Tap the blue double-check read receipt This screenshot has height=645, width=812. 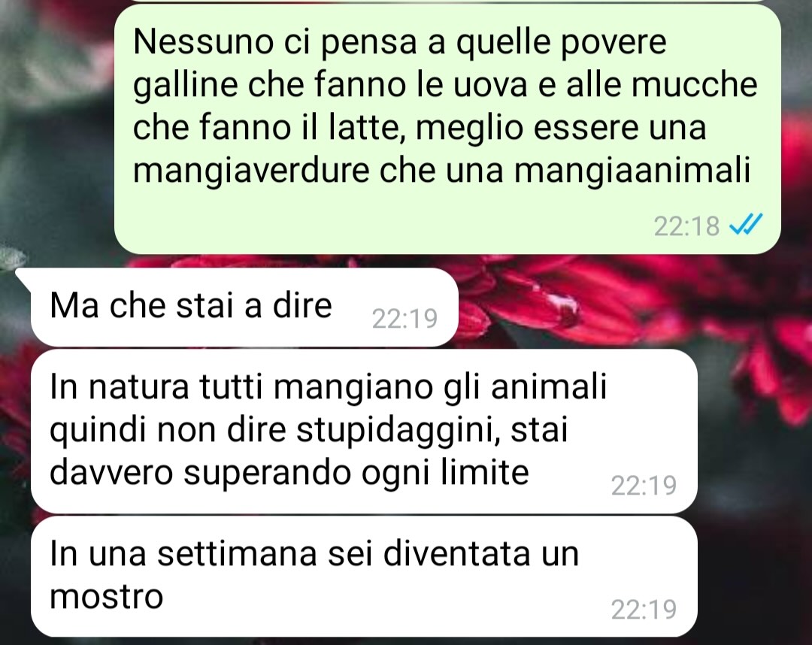[746, 226]
